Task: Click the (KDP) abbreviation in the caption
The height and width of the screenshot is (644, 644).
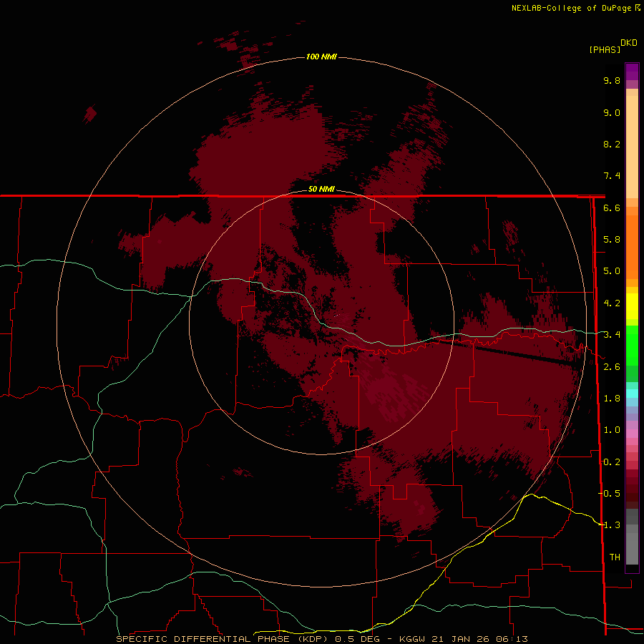Action: coord(313,639)
